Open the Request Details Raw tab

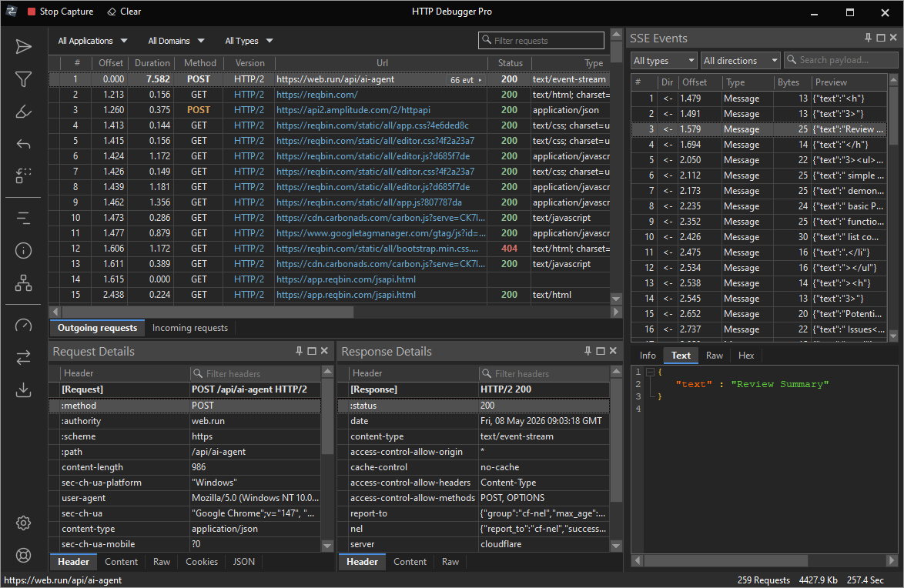162,562
